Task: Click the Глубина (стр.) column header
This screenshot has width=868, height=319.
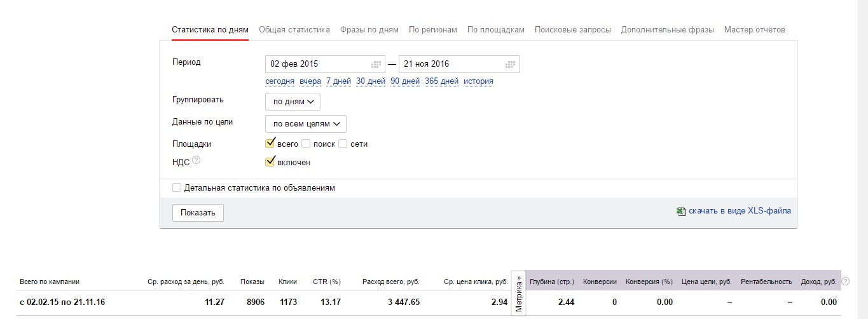Action: pos(552,282)
